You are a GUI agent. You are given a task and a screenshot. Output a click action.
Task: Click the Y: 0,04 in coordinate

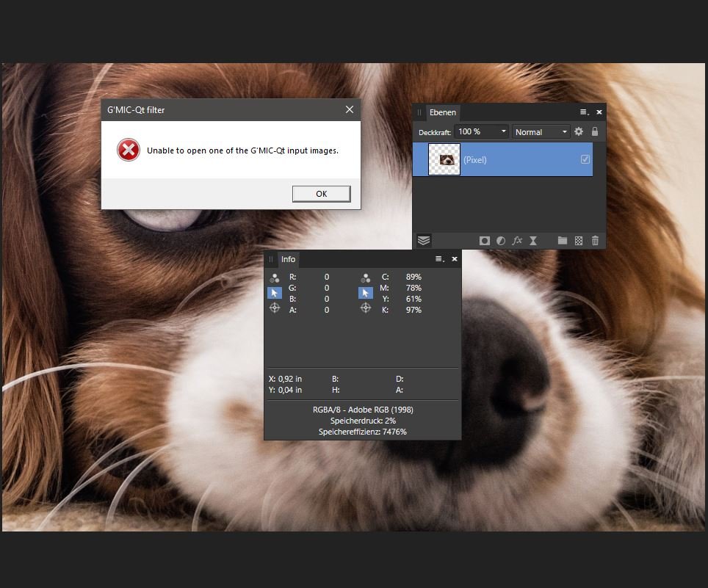[286, 390]
